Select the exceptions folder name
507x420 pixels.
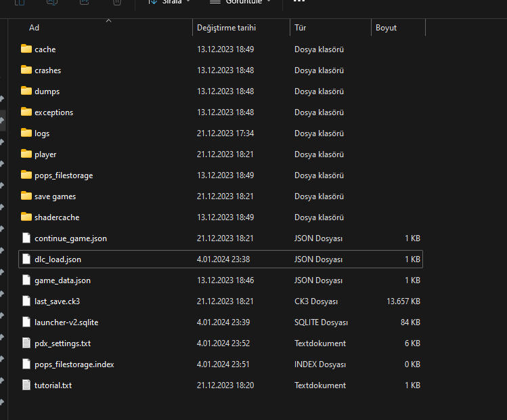pos(53,112)
